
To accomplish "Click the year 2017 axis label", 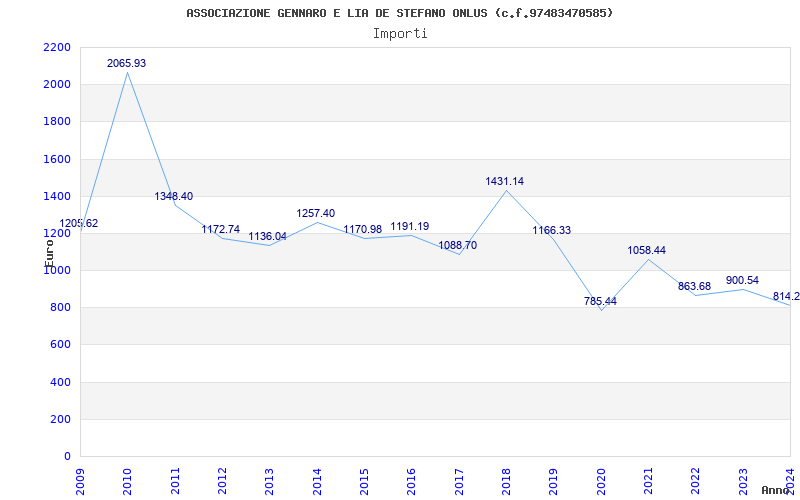I will point(459,481).
